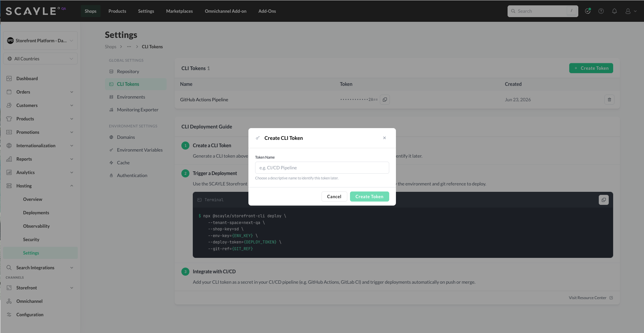
Task: Click Create Token in the dialog
Action: pyautogui.click(x=369, y=197)
